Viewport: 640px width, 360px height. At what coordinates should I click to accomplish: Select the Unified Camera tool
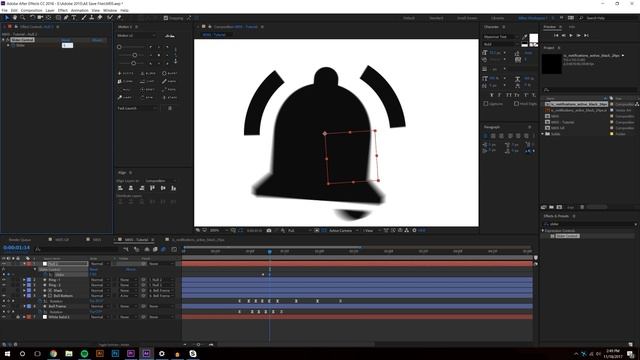(x=40, y=18)
